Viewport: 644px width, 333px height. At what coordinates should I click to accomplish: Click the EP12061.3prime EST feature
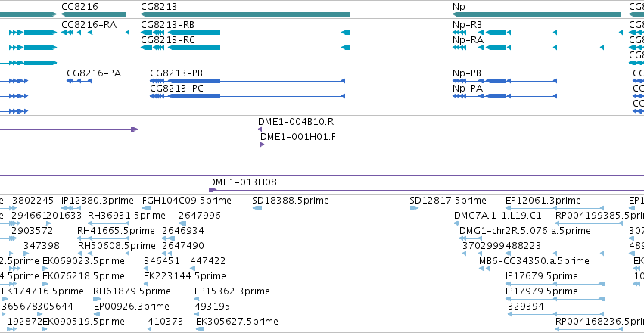(555, 208)
